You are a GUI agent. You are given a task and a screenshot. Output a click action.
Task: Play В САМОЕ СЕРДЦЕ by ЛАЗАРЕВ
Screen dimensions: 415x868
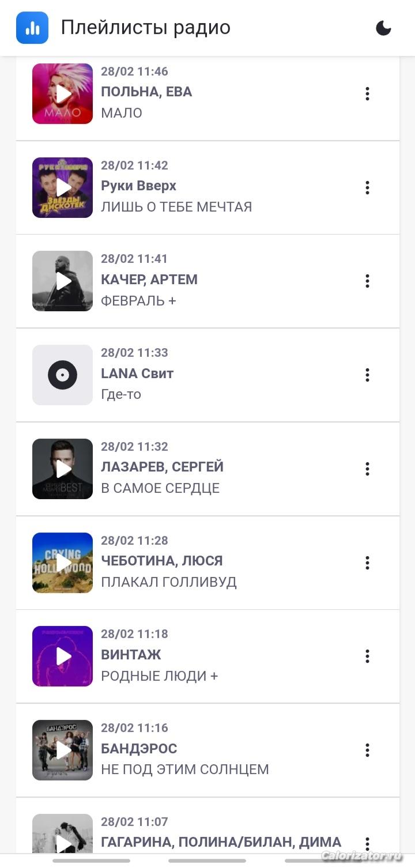(x=62, y=469)
